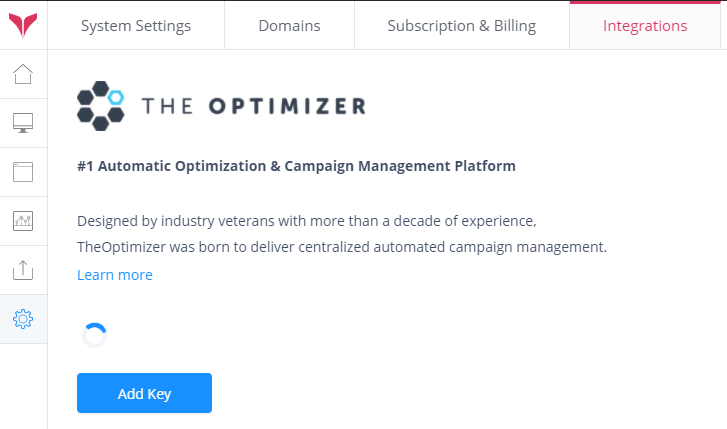This screenshot has width=727, height=429.
Task: Open the Home page from sidebar
Action: point(23,74)
